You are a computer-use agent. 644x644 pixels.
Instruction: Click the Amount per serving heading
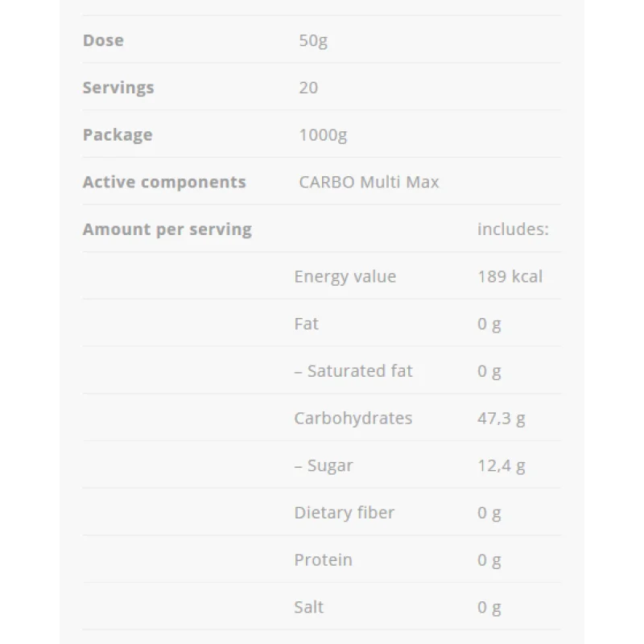pyautogui.click(x=167, y=229)
